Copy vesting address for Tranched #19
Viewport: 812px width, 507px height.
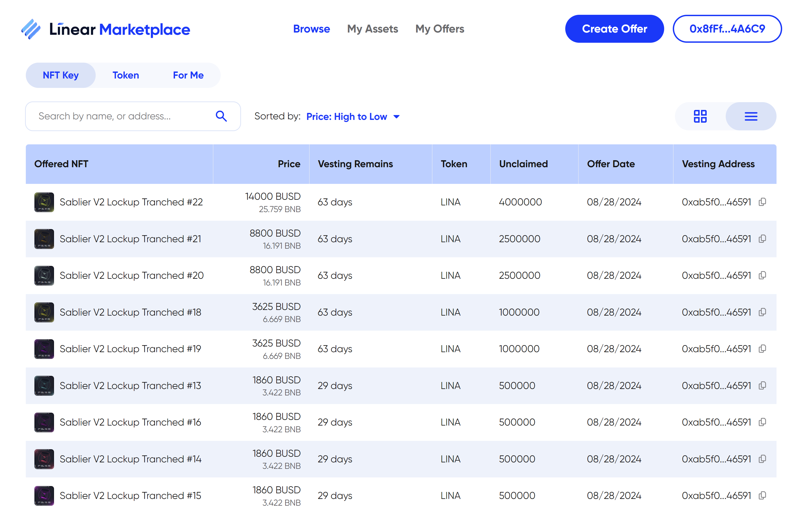tap(762, 349)
